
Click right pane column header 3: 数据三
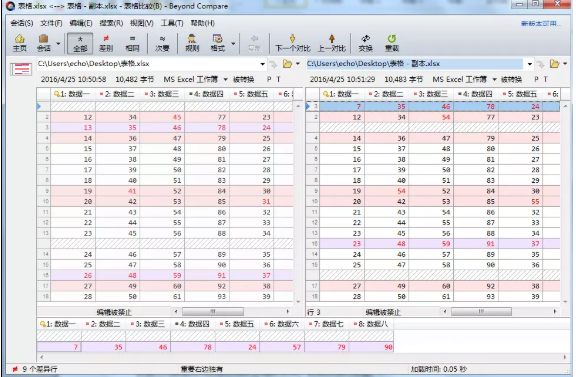(x=431, y=94)
